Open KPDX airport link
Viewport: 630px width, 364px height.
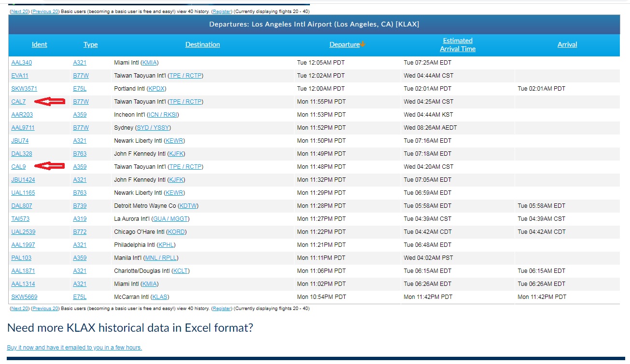pos(157,89)
